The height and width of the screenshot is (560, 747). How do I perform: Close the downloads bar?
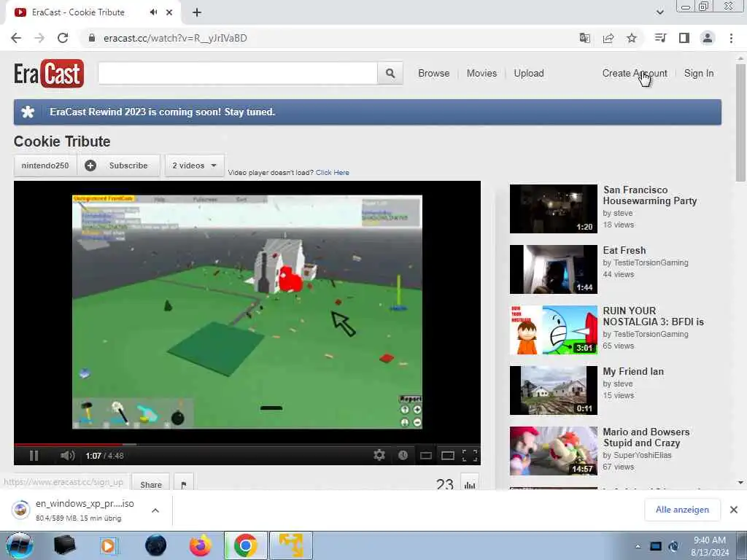pyautogui.click(x=734, y=510)
